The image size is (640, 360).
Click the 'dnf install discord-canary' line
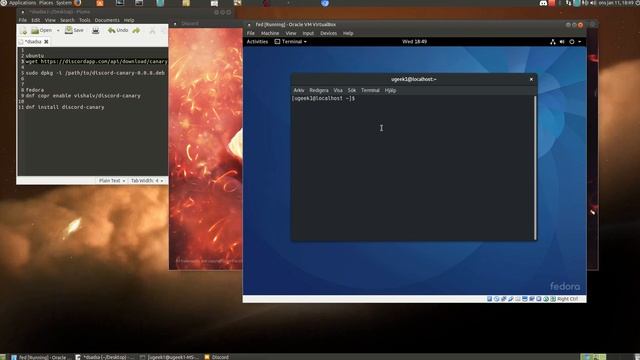point(65,107)
